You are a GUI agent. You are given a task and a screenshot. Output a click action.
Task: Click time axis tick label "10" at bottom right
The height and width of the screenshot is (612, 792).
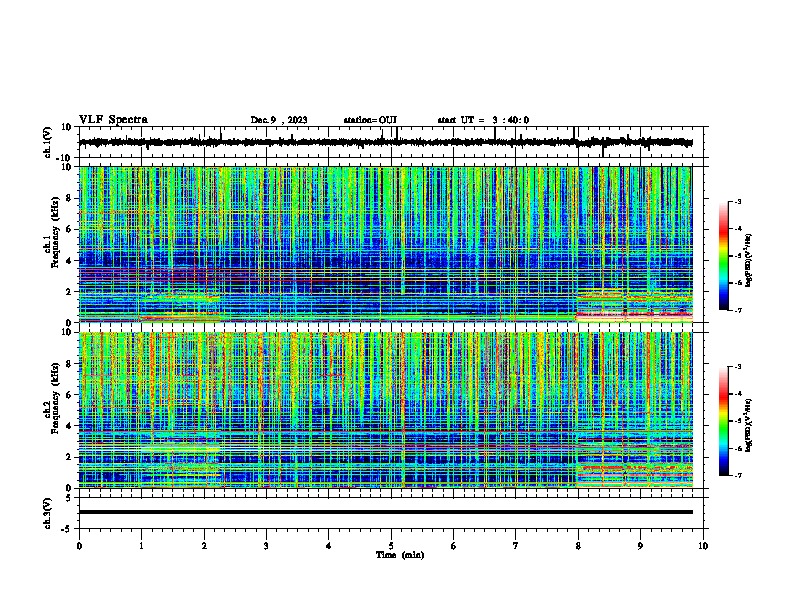coord(703,546)
